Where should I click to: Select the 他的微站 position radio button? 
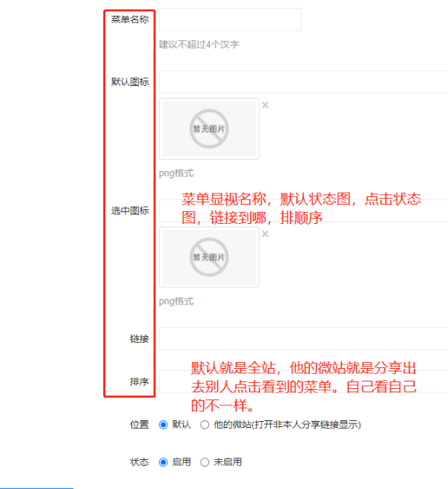[x=205, y=425]
